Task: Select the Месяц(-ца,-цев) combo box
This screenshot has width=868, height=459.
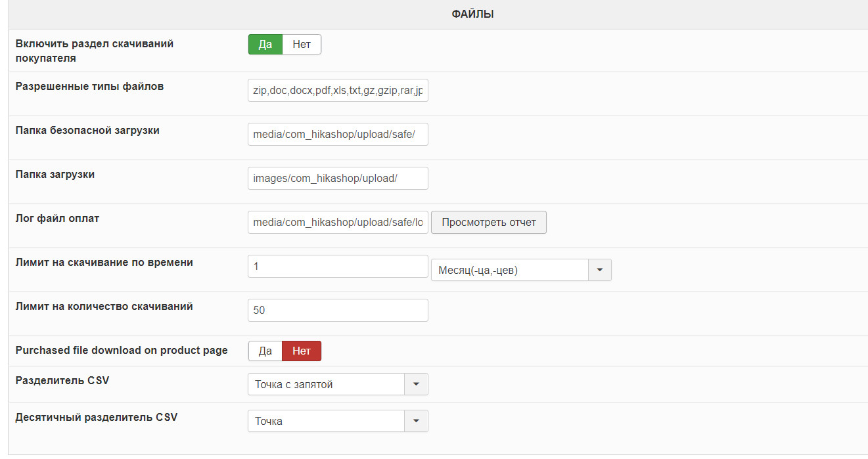Action: point(509,270)
